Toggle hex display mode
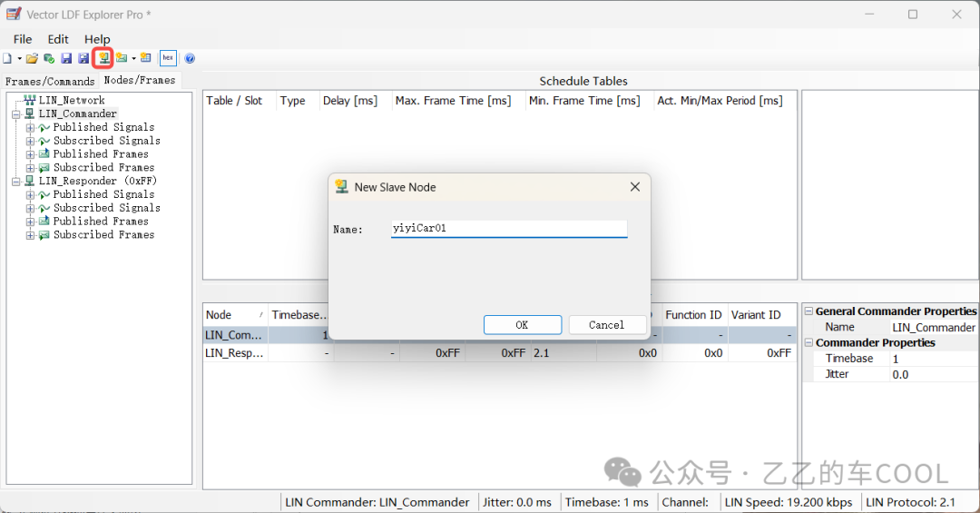The image size is (980, 513). pos(168,58)
